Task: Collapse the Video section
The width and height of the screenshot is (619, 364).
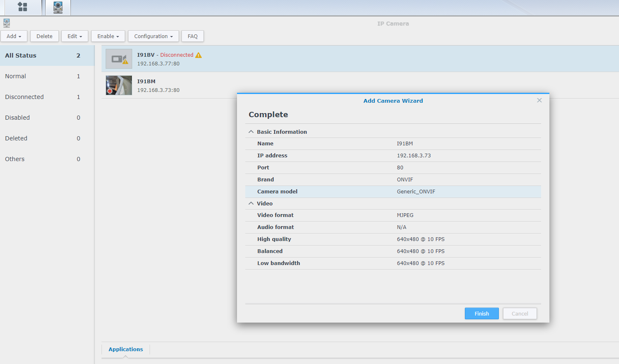Action: click(x=251, y=203)
